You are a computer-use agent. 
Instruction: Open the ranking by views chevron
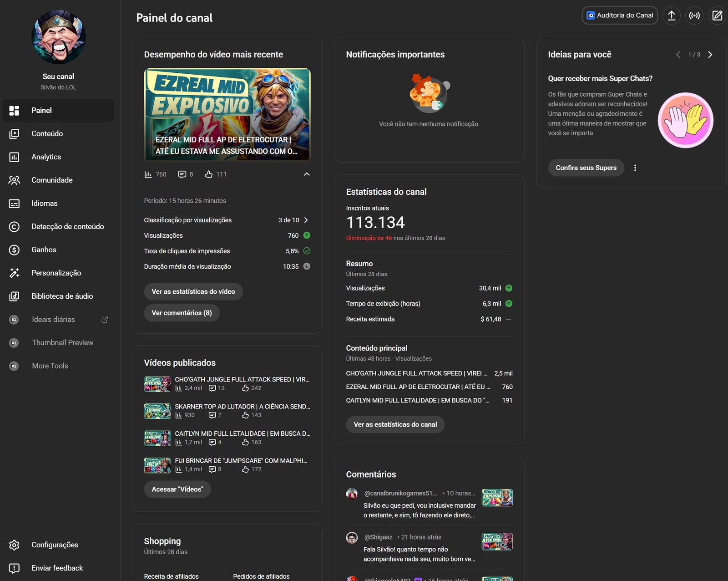306,220
